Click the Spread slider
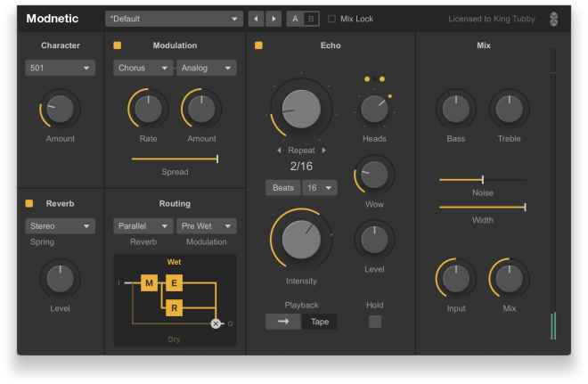The height and width of the screenshot is (384, 588). click(175, 159)
